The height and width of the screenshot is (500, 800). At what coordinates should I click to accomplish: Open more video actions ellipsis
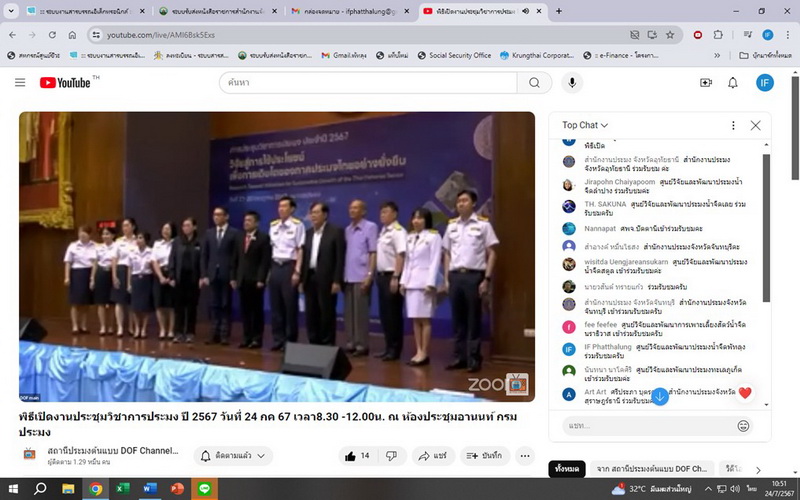tap(524, 456)
